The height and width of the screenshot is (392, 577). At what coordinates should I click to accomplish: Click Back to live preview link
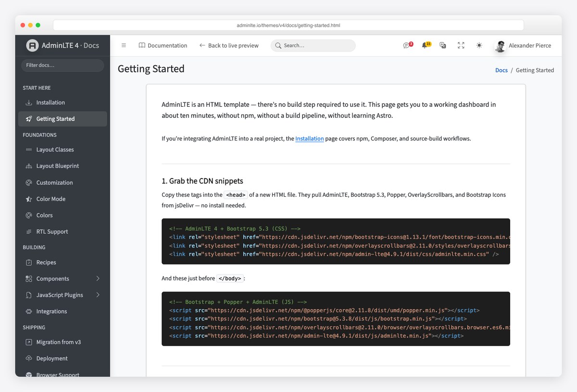coord(229,45)
